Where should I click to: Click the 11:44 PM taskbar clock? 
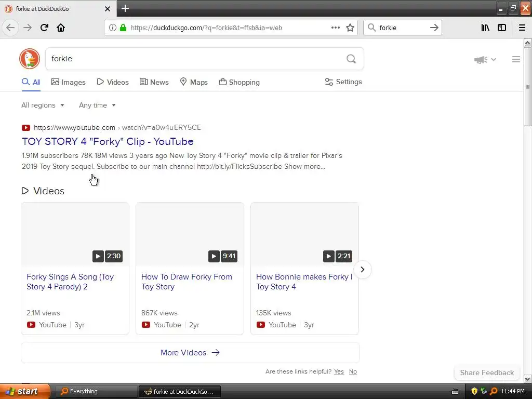click(x=513, y=392)
